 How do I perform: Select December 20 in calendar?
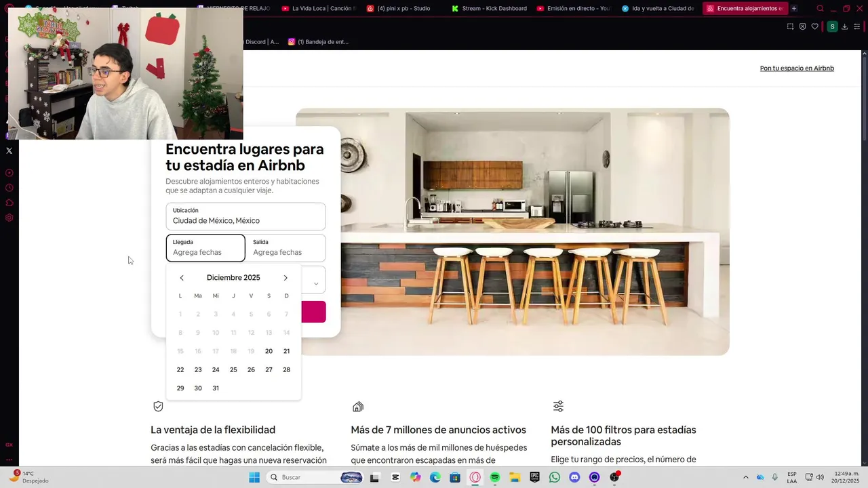269,351
